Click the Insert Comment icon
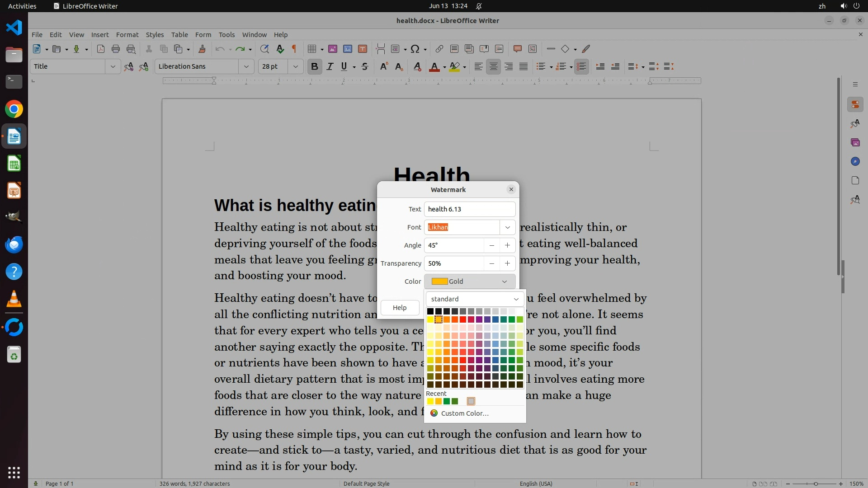 (x=518, y=49)
